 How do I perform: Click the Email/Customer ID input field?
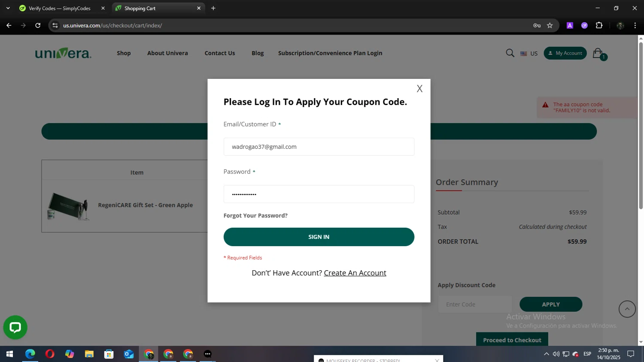point(319,147)
